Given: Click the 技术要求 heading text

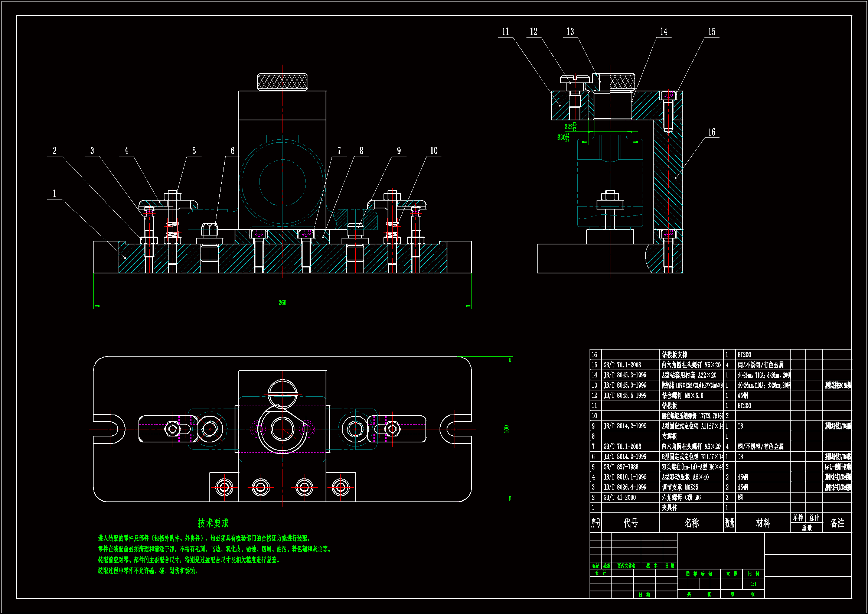Looking at the screenshot, I should (x=213, y=523).
